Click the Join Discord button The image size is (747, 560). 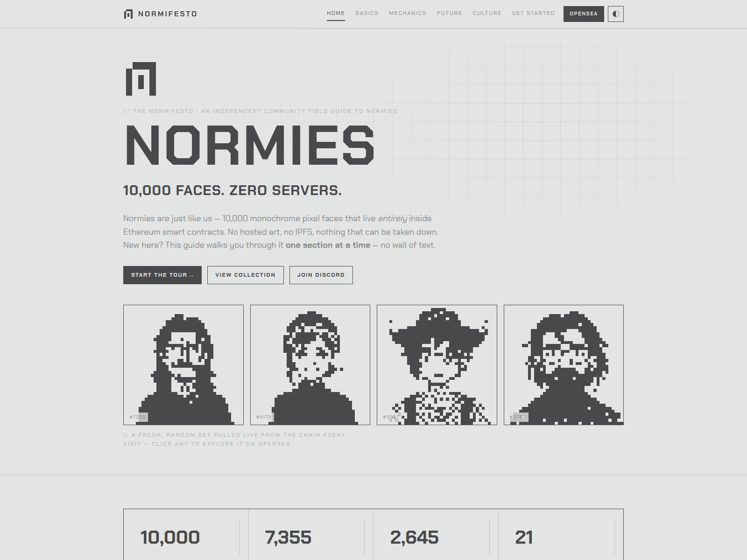coord(321,275)
